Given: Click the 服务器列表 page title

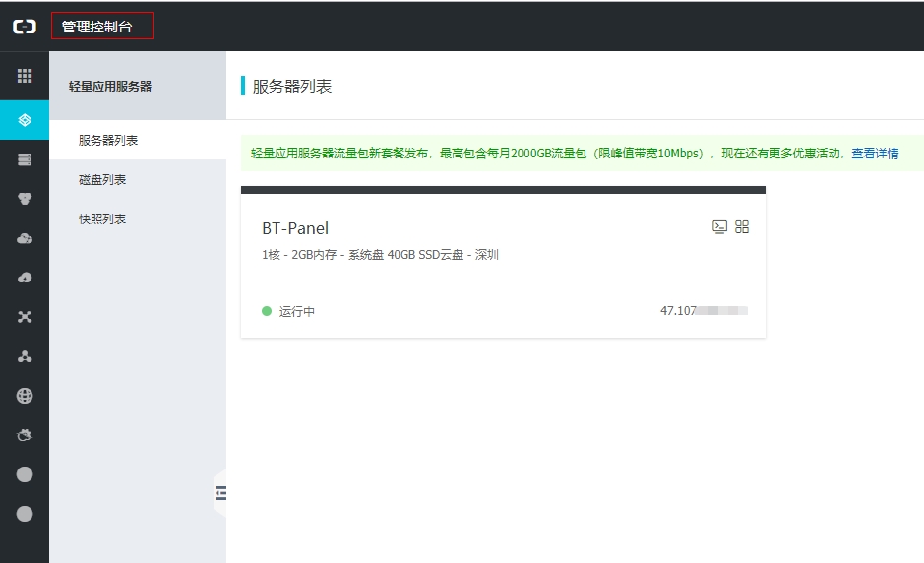Looking at the screenshot, I should click(291, 86).
